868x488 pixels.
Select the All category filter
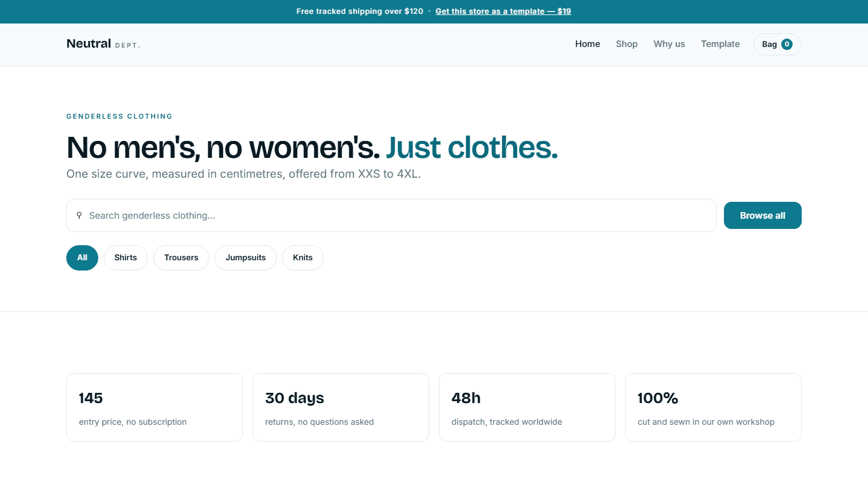(82, 258)
